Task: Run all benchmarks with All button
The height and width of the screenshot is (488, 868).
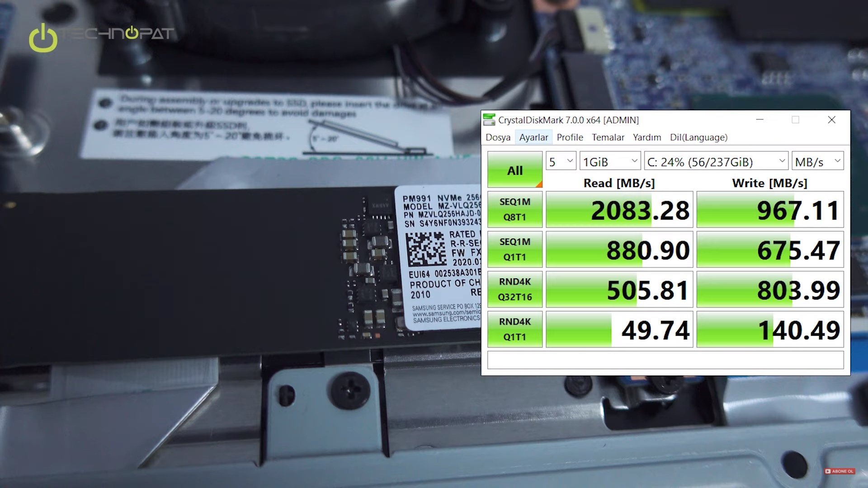Action: (514, 170)
